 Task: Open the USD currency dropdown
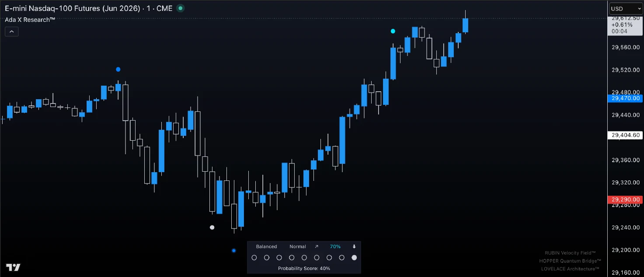coord(626,9)
